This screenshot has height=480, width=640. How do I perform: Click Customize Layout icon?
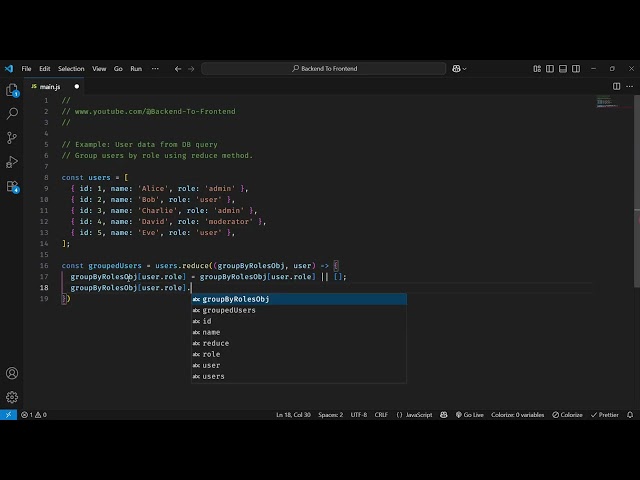pos(537,69)
